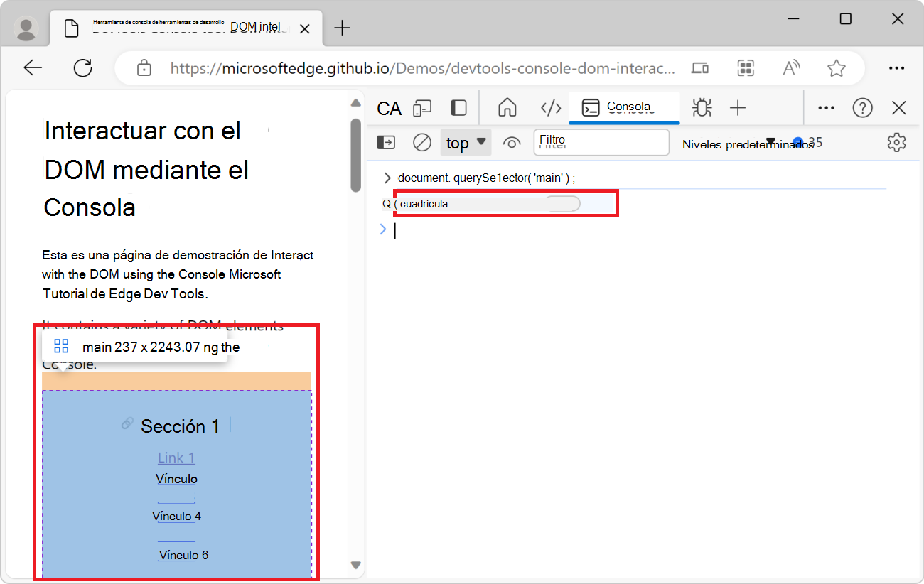The width and height of the screenshot is (924, 584).
Task: Click the Vínculo 4 link
Action: [x=176, y=516]
